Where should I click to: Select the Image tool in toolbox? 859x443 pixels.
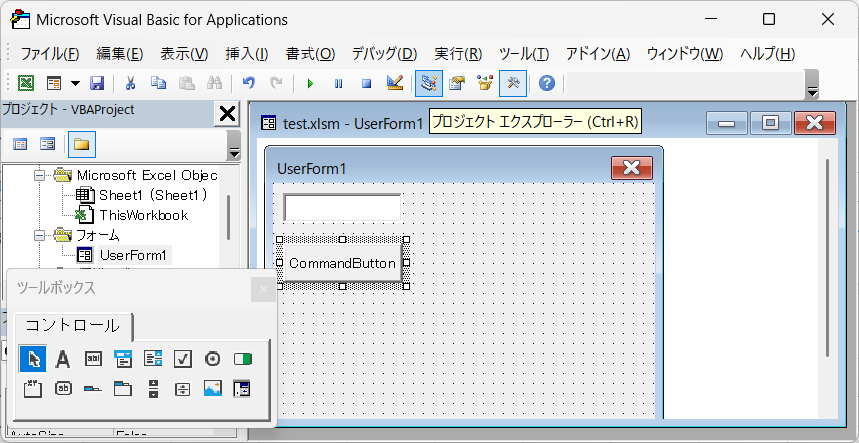pos(213,389)
